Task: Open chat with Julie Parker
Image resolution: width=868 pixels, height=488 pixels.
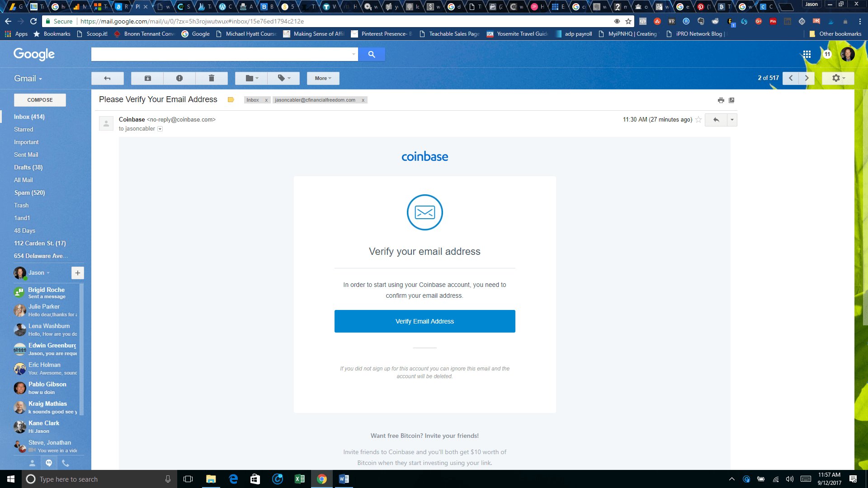Action: (x=47, y=310)
